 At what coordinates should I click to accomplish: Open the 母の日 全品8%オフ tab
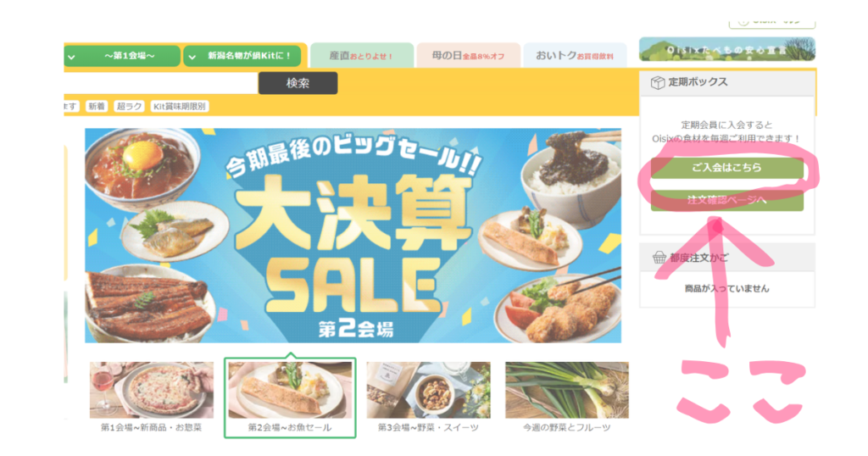point(468,55)
